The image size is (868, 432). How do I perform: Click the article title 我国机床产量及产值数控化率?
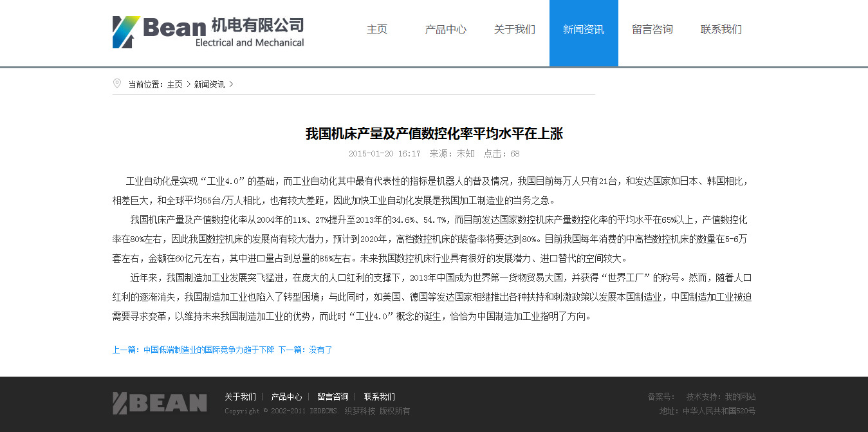point(434,134)
